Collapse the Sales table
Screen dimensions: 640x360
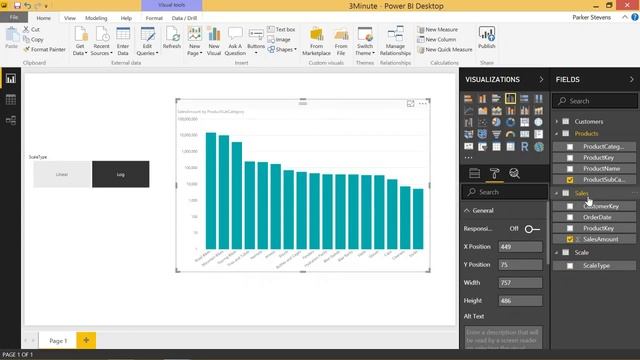pyautogui.click(x=557, y=193)
